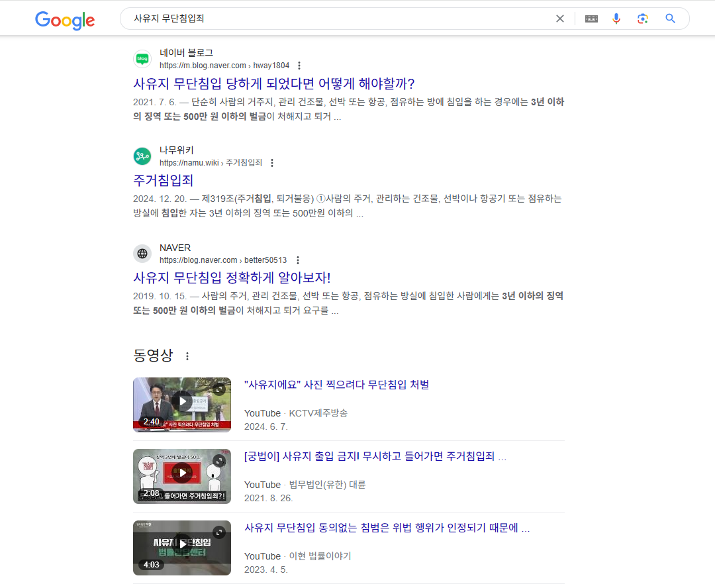Click the 동영상 section heading
Image resolution: width=715 pixels, height=588 pixels.
pos(153,356)
